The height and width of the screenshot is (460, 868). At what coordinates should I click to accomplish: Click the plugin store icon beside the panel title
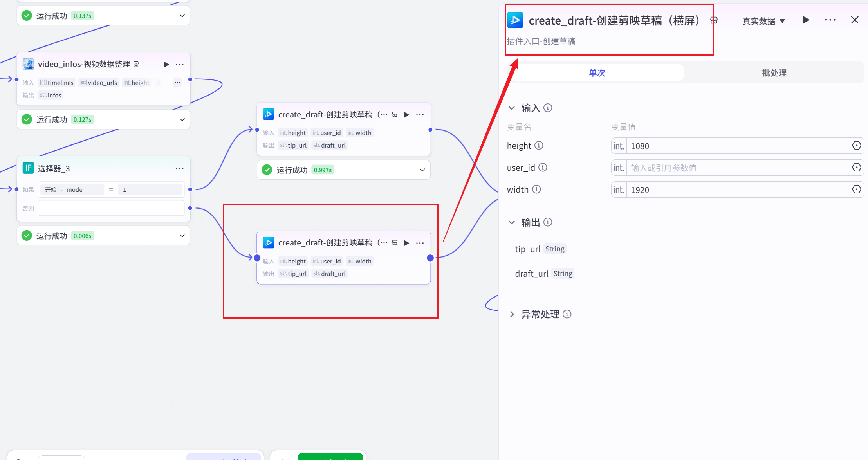[714, 20]
